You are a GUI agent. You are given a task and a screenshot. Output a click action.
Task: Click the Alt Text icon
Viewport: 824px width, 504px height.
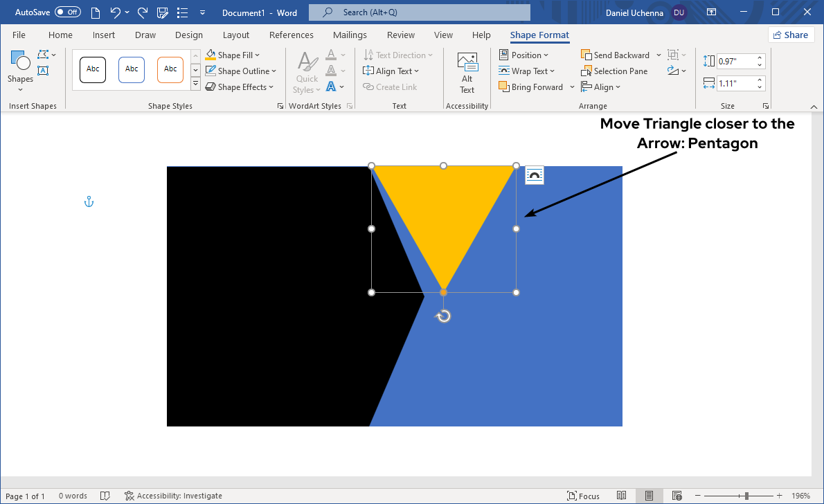coord(467,73)
